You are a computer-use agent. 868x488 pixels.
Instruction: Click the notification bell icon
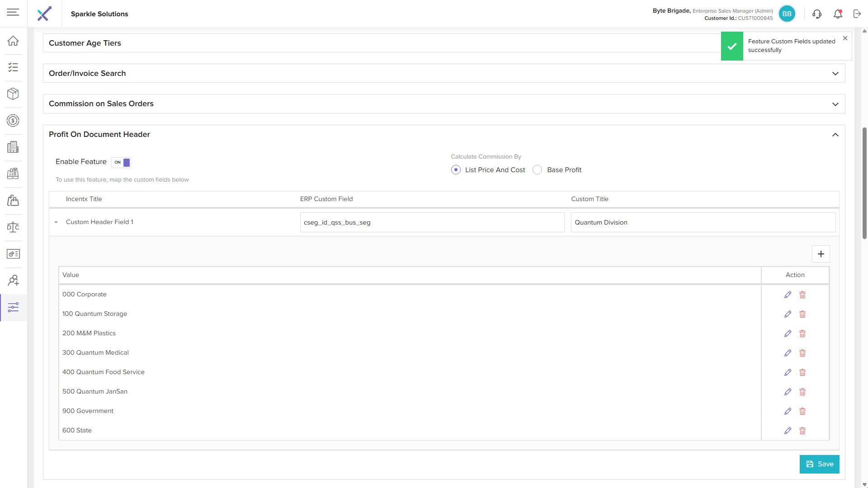838,14
